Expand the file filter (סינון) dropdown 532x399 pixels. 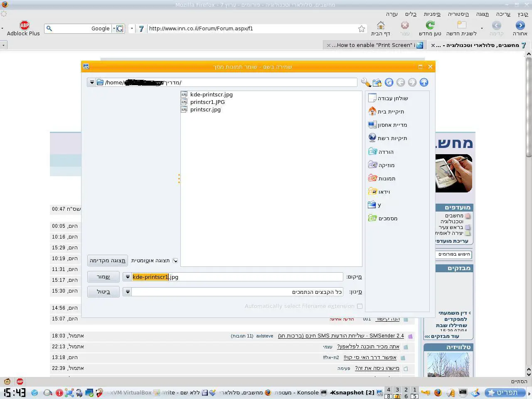point(128,292)
